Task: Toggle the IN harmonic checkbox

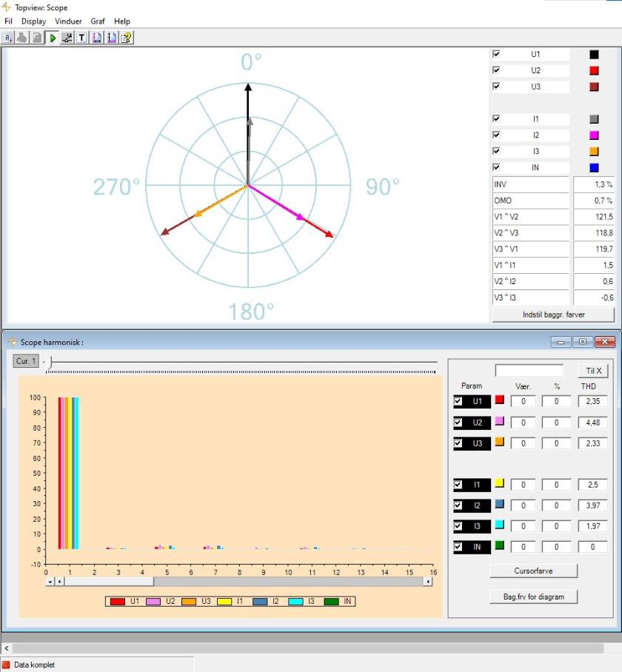Action: click(458, 547)
